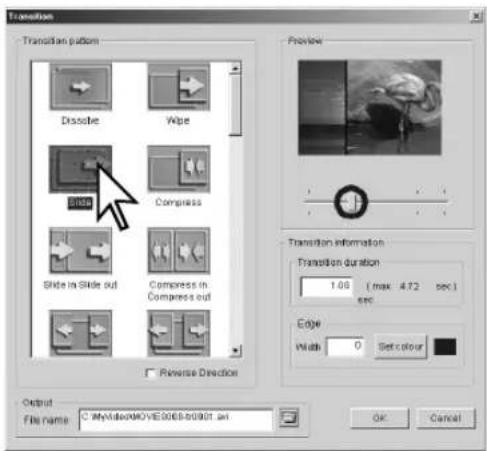487x451 pixels.
Task: Click the Dissolve label text
Action: coord(80,120)
